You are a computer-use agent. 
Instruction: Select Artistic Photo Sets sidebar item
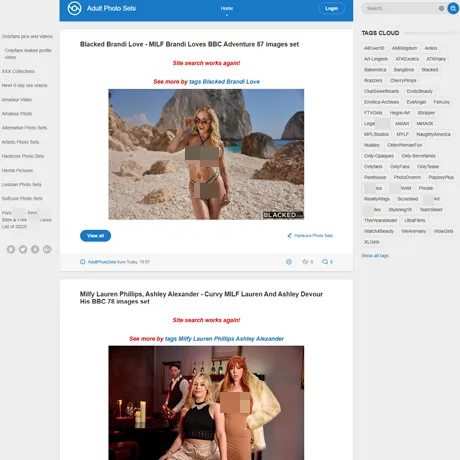coord(20,142)
